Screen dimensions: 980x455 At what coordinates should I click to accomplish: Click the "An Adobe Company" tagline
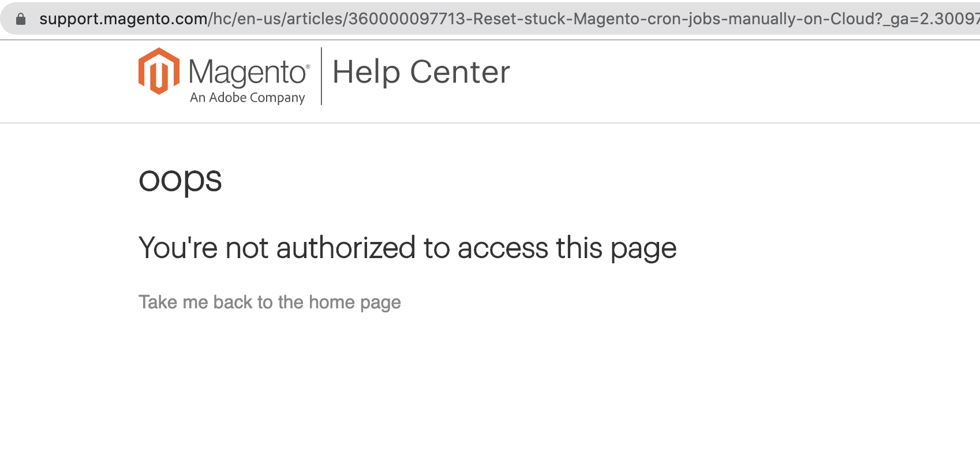247,98
